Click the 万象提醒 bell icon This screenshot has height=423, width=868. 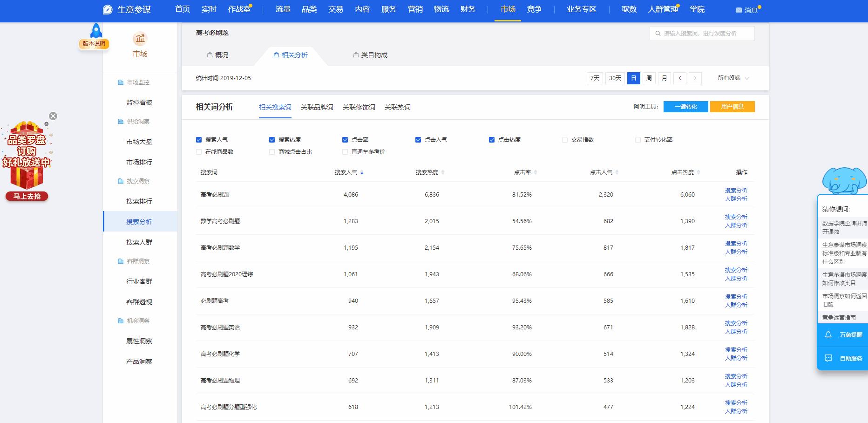(x=828, y=334)
